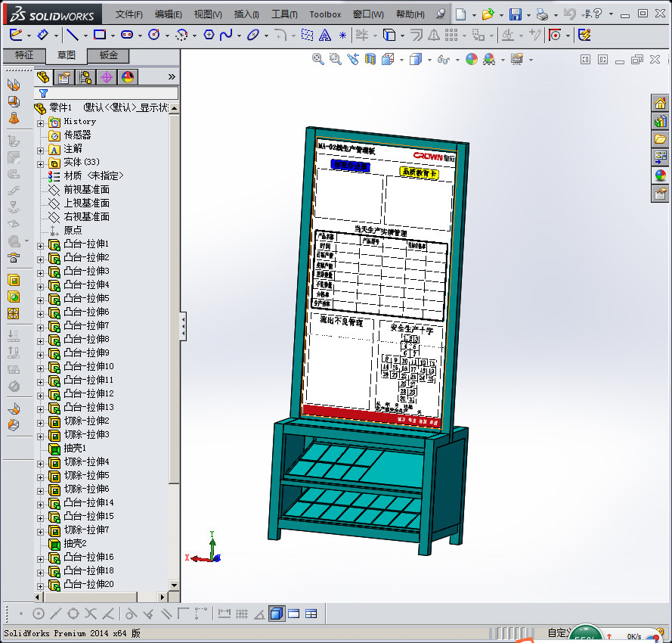Open the DimXpertManager tab icon
The image size is (672, 643).
tap(107, 77)
